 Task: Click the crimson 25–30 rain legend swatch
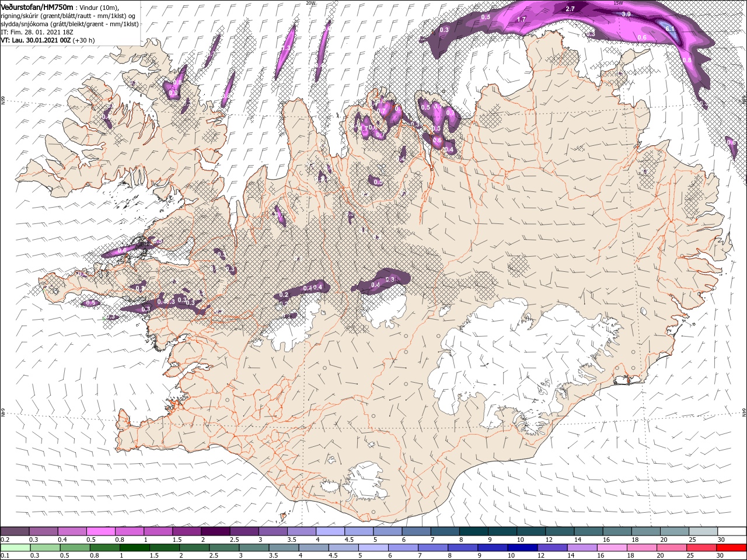[703, 547]
